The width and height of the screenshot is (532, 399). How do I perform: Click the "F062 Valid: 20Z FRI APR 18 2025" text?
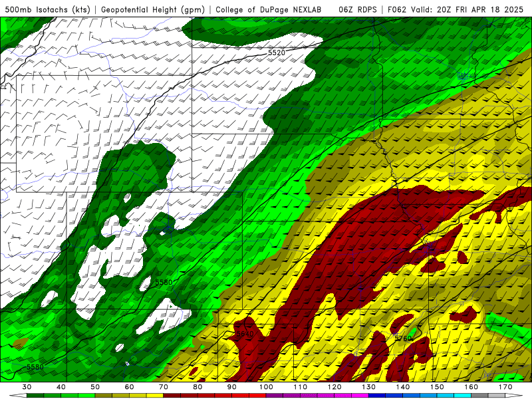click(455, 10)
